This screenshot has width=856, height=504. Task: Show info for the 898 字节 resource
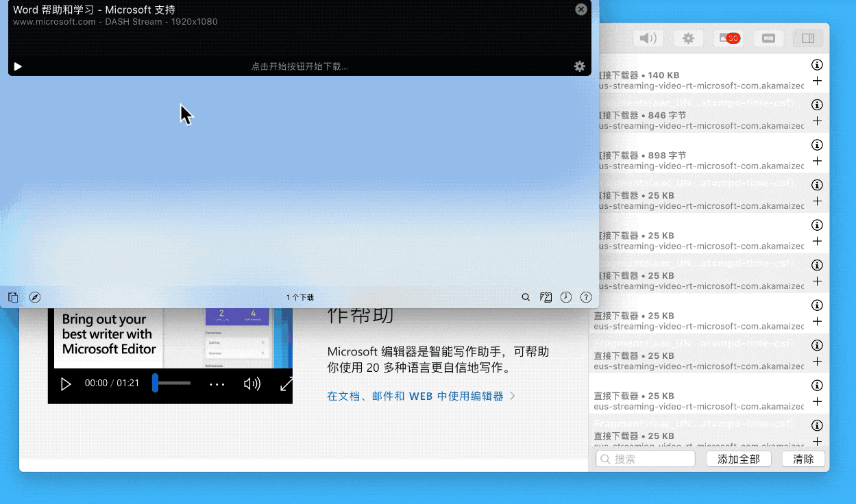pyautogui.click(x=817, y=145)
